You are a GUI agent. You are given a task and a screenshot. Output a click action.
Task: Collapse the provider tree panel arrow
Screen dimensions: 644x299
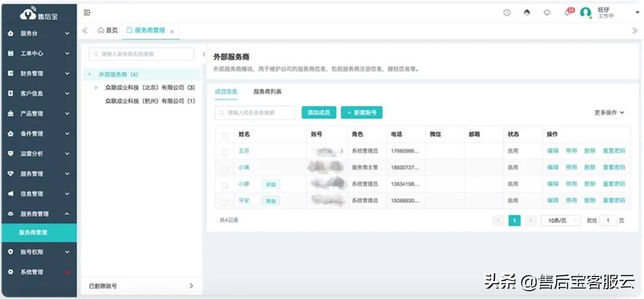204,54
